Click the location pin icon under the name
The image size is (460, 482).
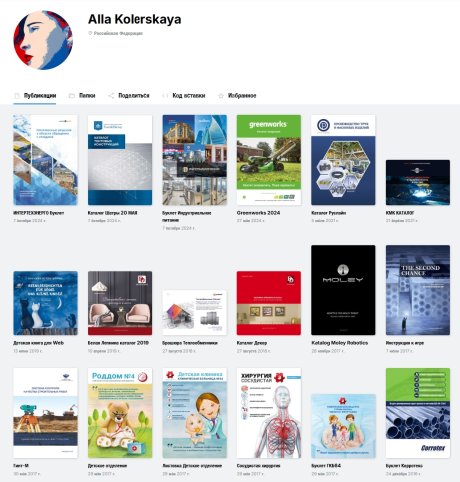(90, 33)
